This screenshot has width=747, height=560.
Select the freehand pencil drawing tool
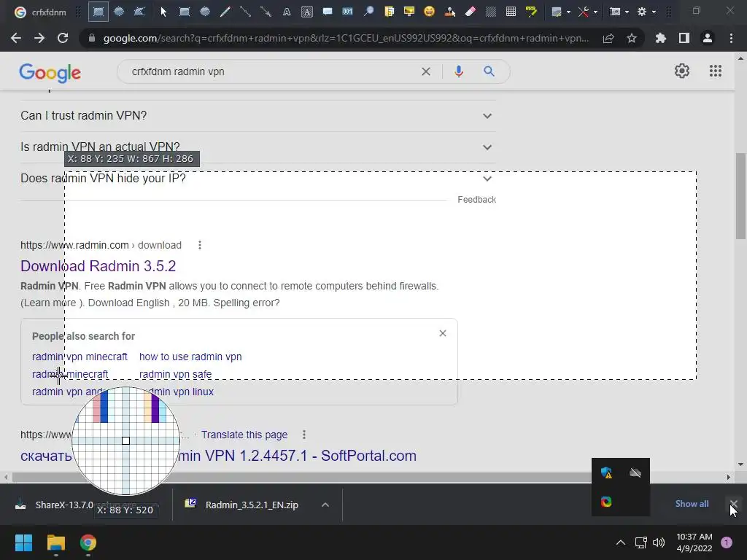coord(225,12)
